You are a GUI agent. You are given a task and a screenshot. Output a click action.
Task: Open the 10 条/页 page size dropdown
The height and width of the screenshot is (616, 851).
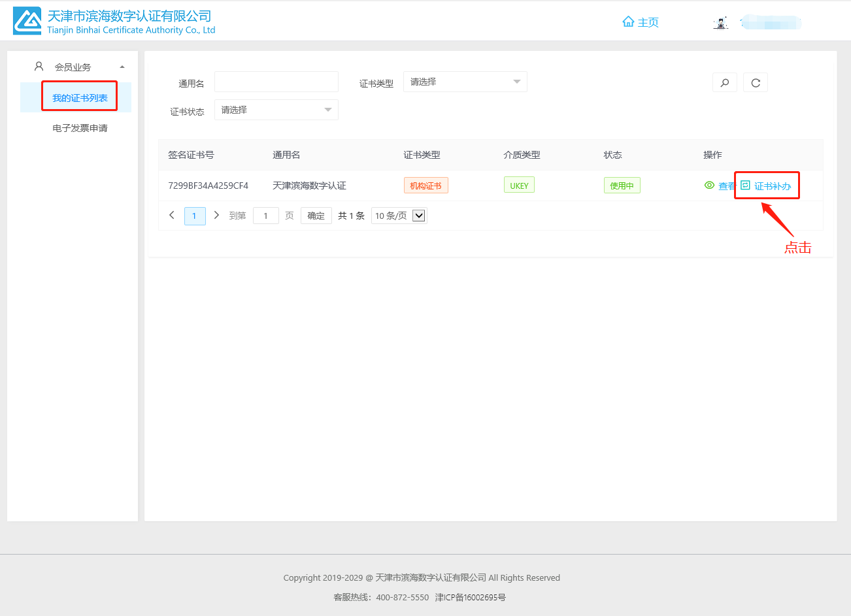(399, 216)
